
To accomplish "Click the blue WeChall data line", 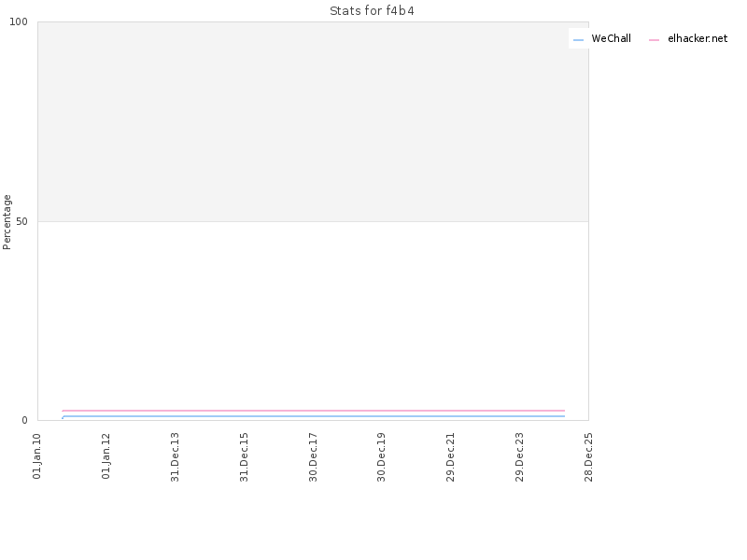I will click(314, 416).
